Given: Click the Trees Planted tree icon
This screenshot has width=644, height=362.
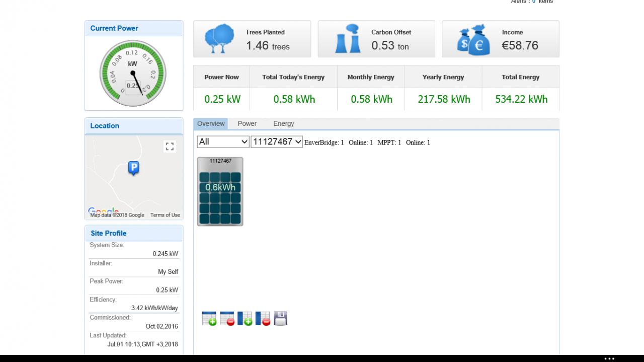Looking at the screenshot, I should 219,39.
